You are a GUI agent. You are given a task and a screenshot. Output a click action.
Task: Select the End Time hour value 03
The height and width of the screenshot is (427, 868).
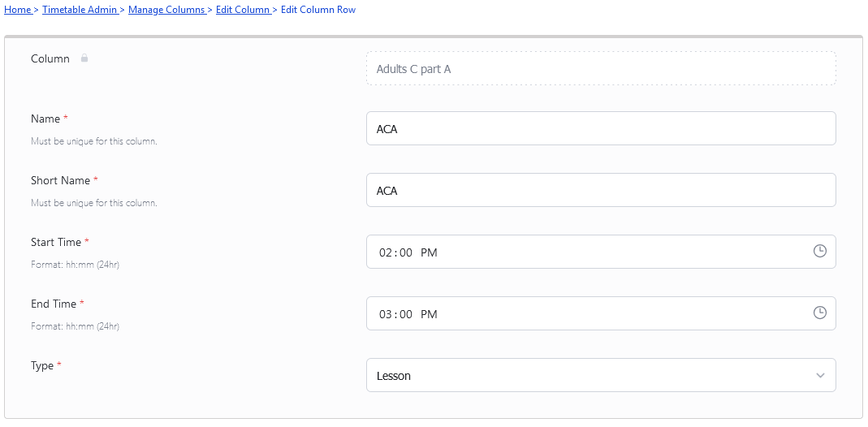pos(386,314)
